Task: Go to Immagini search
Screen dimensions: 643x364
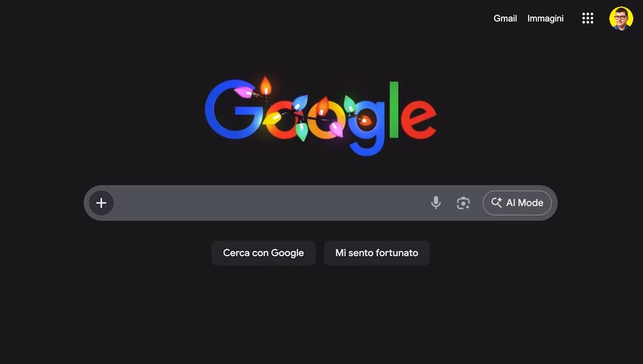Action: [x=545, y=18]
